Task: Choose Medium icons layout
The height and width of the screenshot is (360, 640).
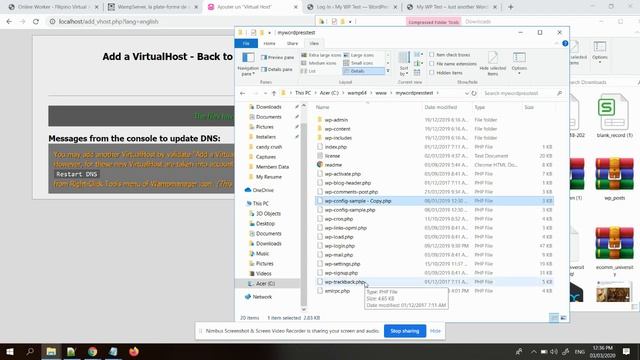Action: pyautogui.click(x=319, y=63)
